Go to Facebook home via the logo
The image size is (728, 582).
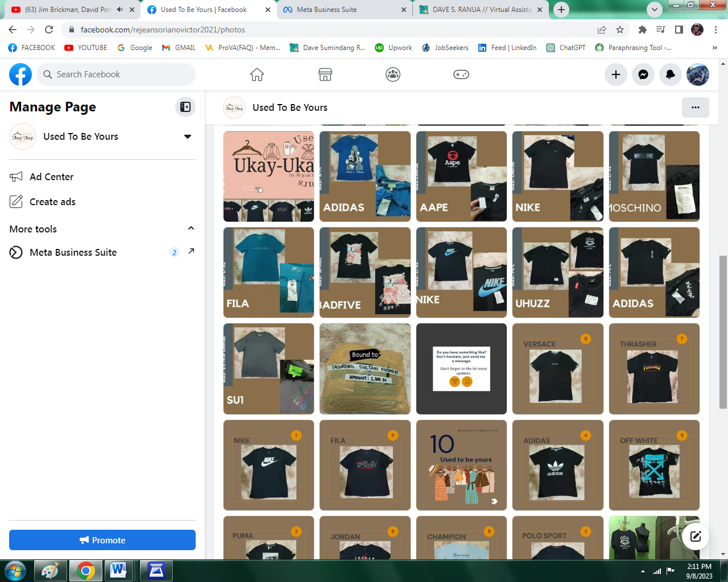(x=20, y=74)
